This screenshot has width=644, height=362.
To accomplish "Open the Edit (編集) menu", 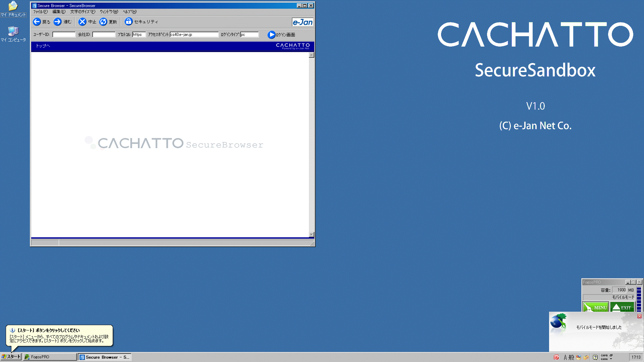I will (x=59, y=12).
